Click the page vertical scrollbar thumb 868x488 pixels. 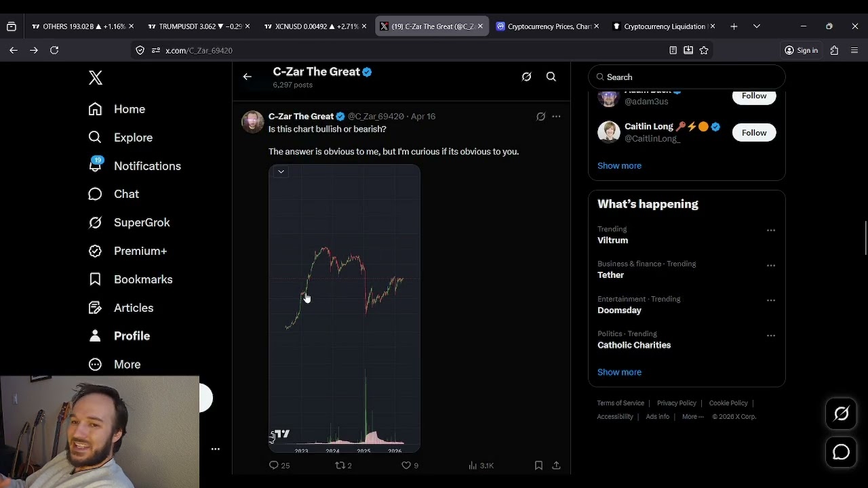pos(865,238)
